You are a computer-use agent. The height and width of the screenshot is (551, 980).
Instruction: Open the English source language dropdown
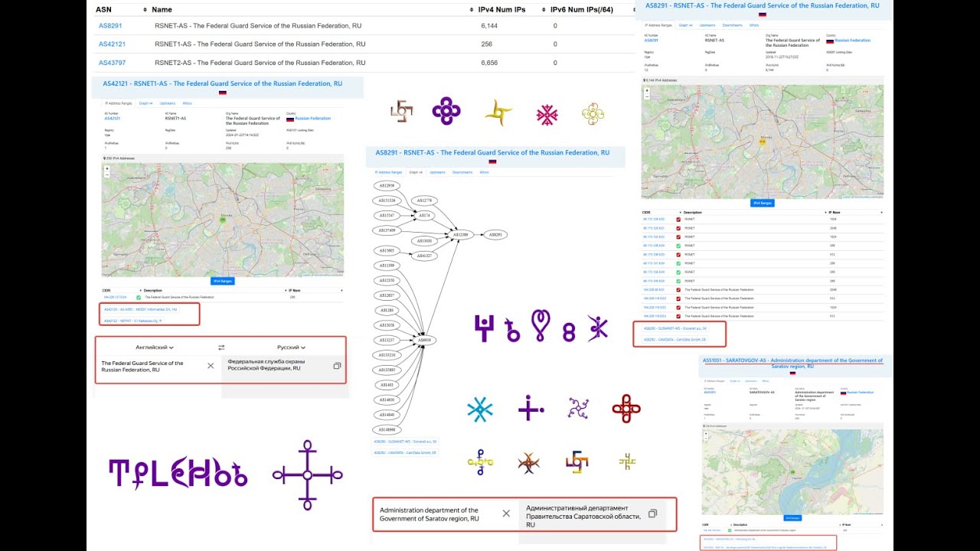(x=155, y=347)
